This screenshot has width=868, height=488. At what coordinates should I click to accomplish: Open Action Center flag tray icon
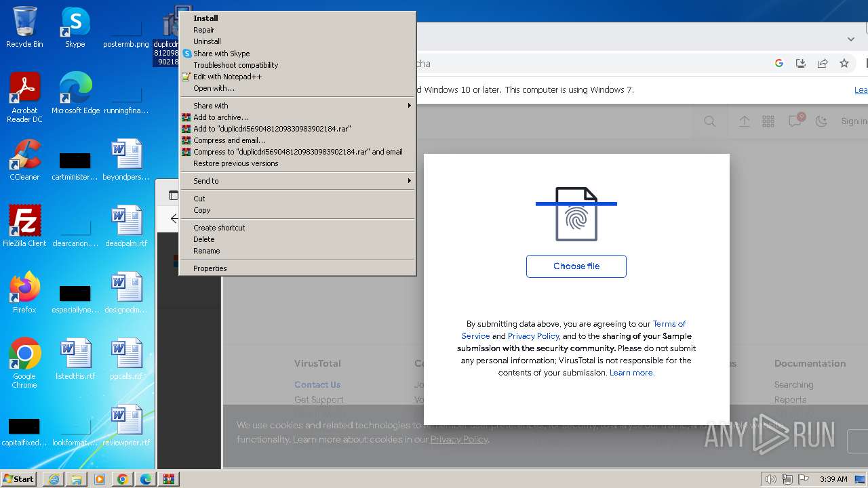pos(804,479)
